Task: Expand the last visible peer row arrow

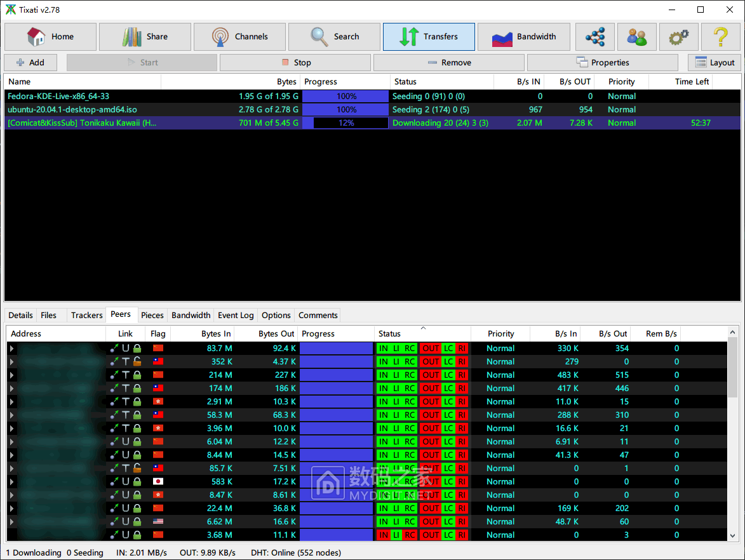Action: coord(11,535)
